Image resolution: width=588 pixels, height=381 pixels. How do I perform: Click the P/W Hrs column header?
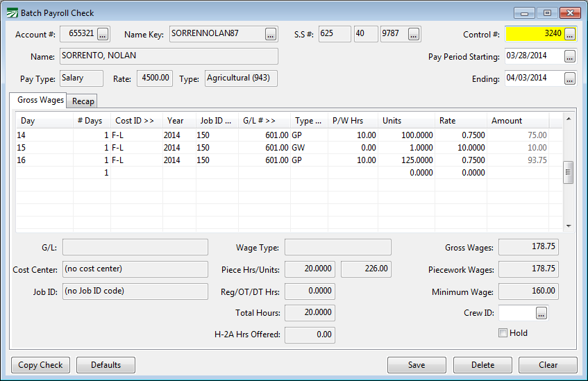[353, 121]
